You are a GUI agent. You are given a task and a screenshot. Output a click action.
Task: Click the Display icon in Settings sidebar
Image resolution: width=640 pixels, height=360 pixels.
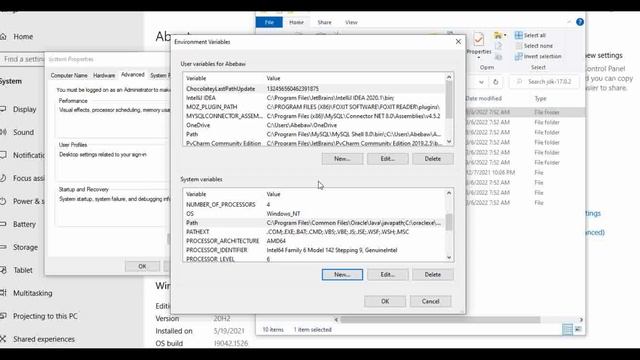(x=3, y=109)
